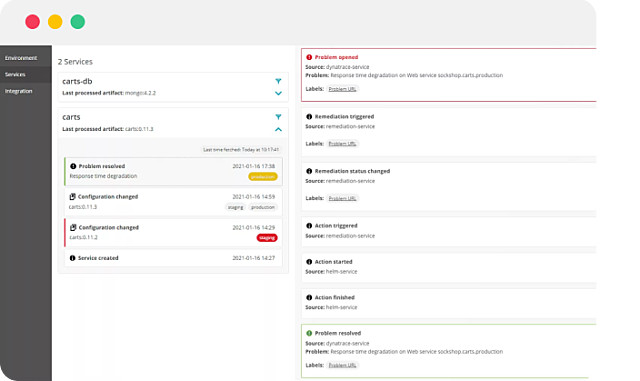Filter by the carts service
The image size is (640, 381).
tap(278, 117)
